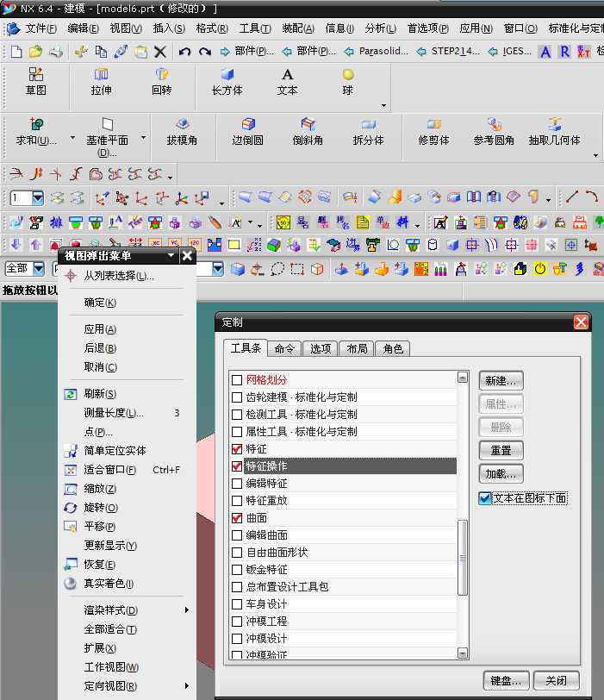
Task: Switch to the 命令 tab
Action: coord(284,348)
